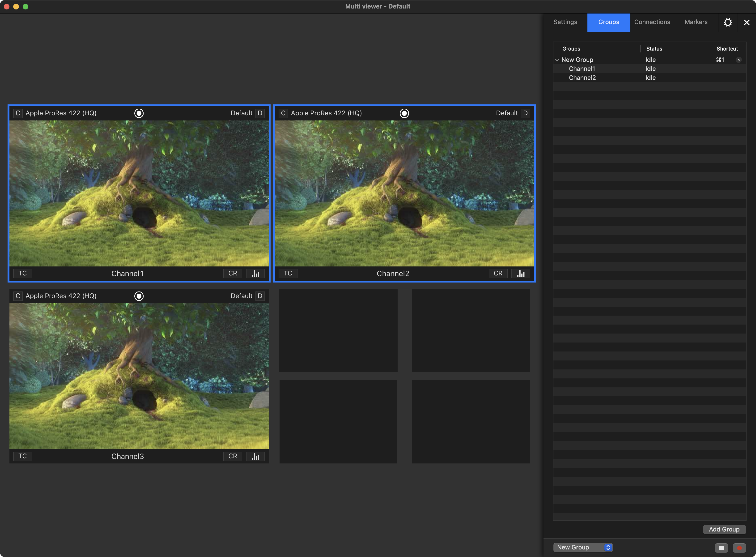Click Apple ProRes 422 (HQ) on Channel1

click(61, 113)
